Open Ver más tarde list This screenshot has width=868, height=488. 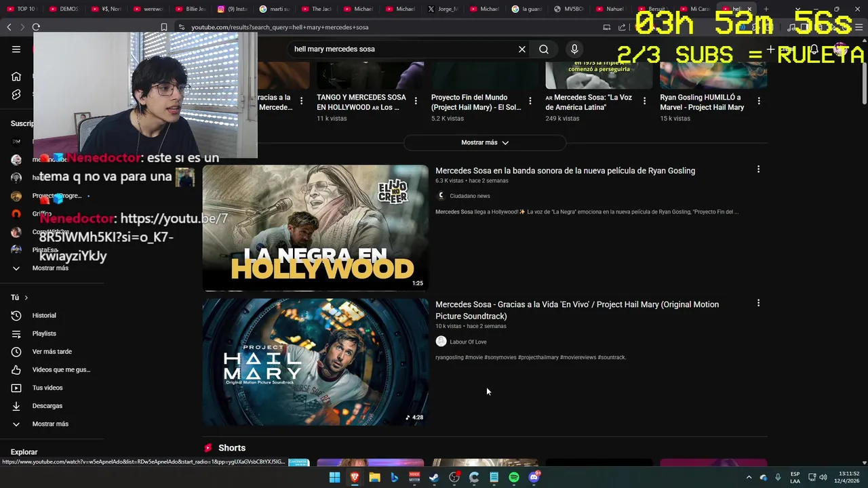tap(51, 352)
